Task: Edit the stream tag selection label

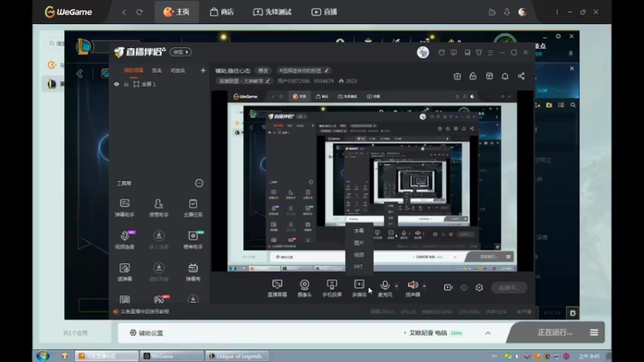Action: pyautogui.click(x=304, y=71)
